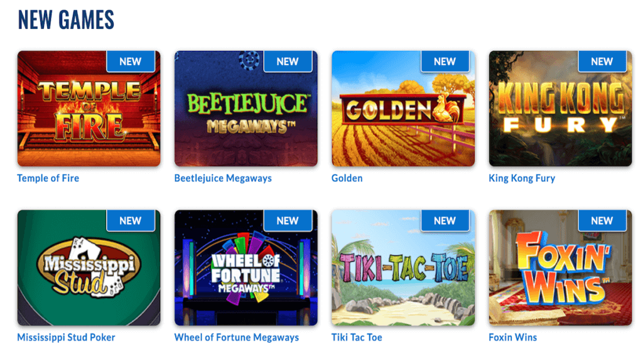This screenshot has height=364, width=643.
Task: Select the Mississippi Stud game image
Action: 89,268
